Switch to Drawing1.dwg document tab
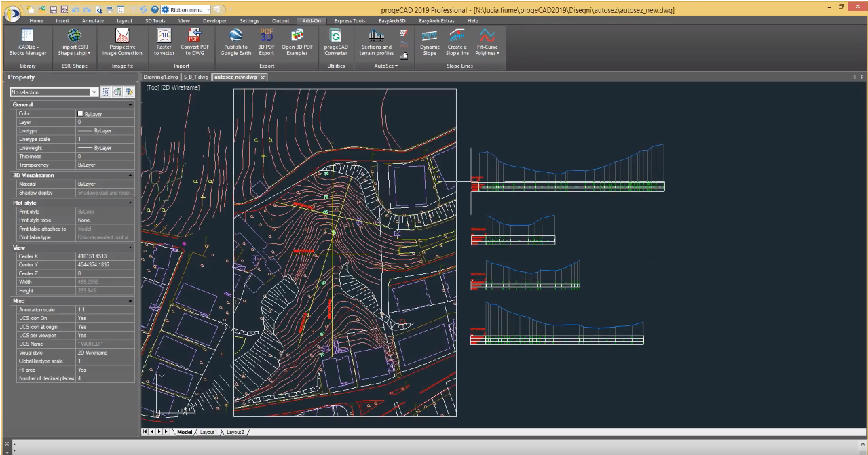Screen dimensions: 868x455 click(161, 77)
